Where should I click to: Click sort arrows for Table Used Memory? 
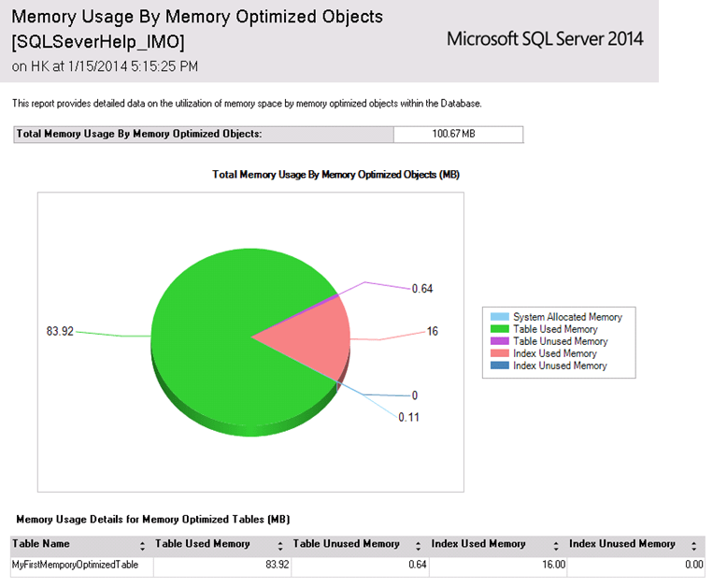[x=279, y=546]
